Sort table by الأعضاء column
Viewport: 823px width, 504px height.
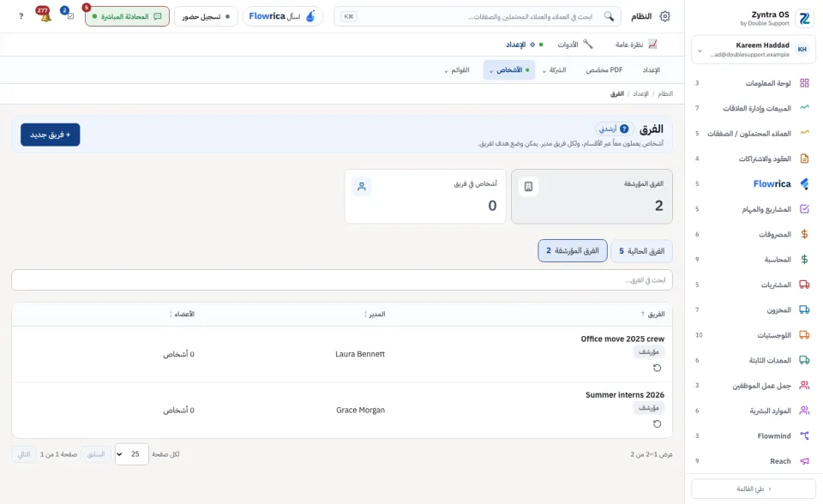pyautogui.click(x=182, y=314)
